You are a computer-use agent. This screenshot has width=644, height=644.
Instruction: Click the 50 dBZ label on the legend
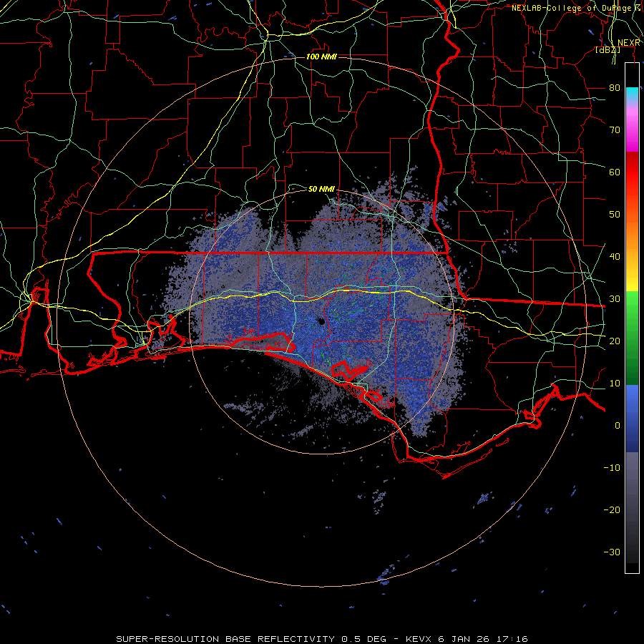[615, 215]
